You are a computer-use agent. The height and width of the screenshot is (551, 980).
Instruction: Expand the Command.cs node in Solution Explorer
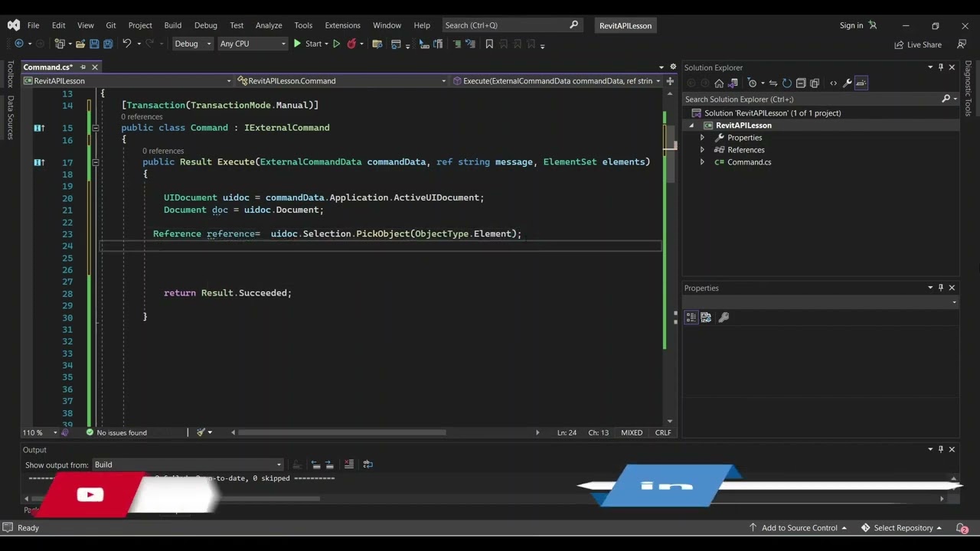pos(702,162)
